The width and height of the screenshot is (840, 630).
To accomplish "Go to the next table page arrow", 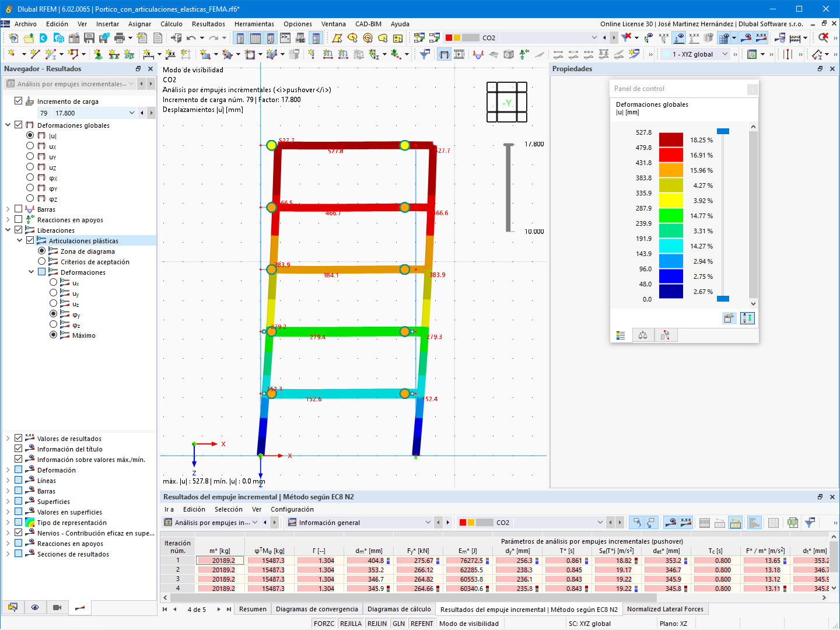I will (219, 609).
